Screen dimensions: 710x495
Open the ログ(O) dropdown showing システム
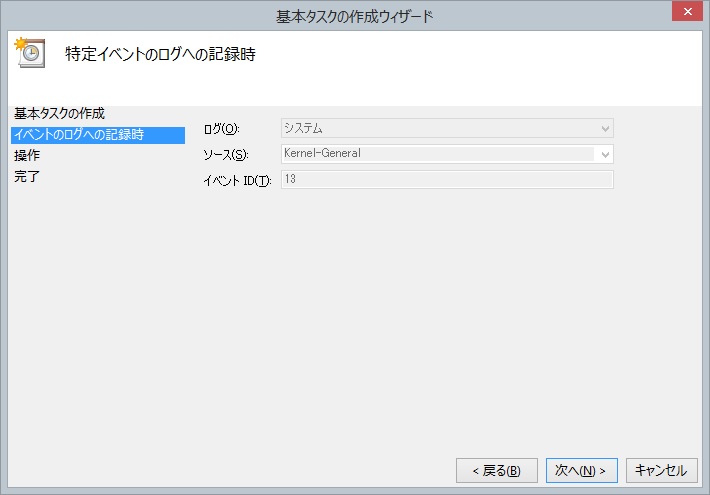pyautogui.click(x=447, y=128)
